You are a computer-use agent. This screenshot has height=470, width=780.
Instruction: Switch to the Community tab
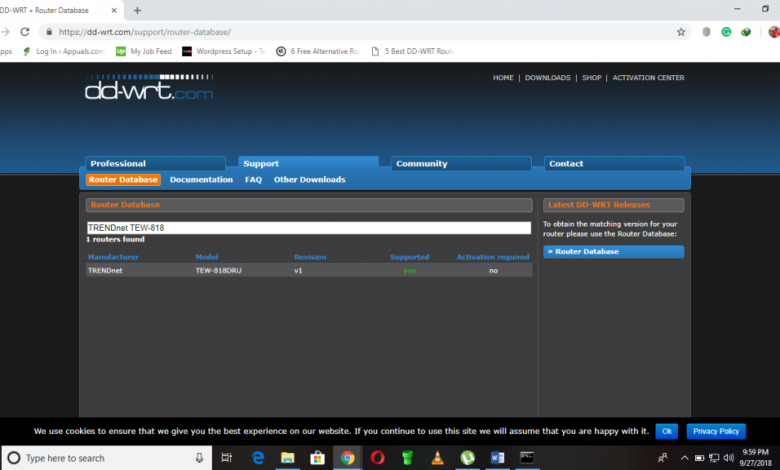(x=461, y=164)
